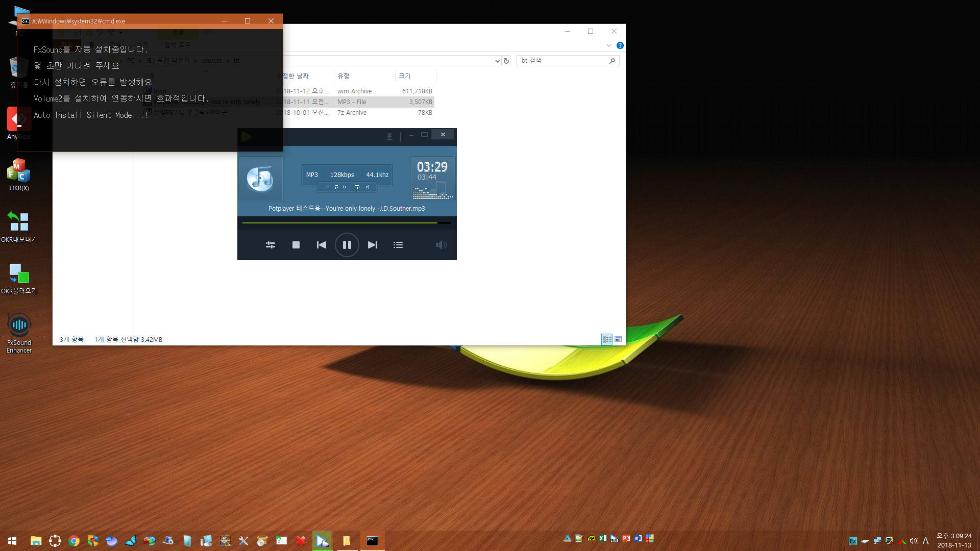The width and height of the screenshot is (980, 551).
Task: Launch Chrome from the taskbar
Action: coord(74,541)
